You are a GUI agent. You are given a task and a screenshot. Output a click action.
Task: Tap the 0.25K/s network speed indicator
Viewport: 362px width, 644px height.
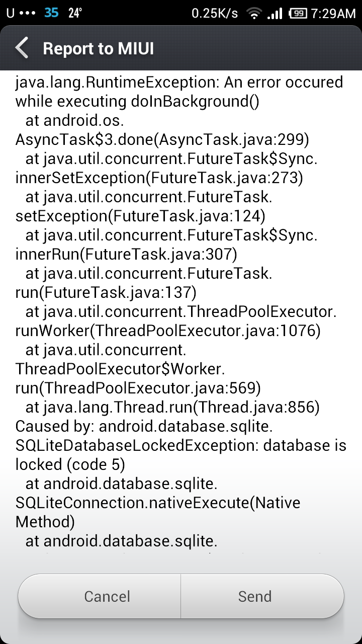[215, 14]
